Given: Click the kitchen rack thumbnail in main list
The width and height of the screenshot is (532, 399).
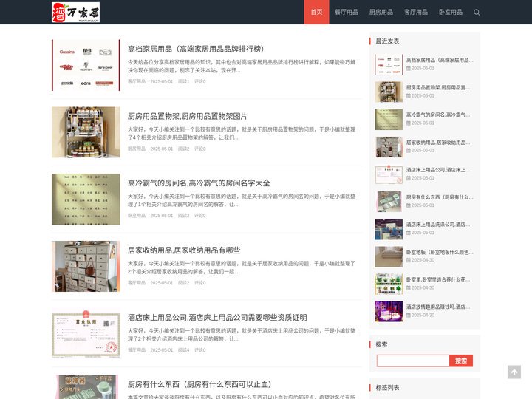Looking at the screenshot, I should coord(86,132).
